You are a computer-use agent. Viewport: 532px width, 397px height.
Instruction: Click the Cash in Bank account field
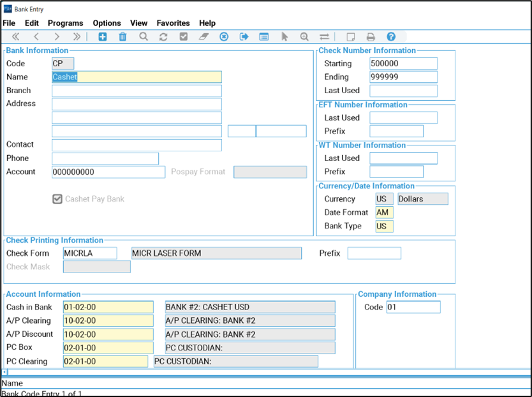(108, 307)
